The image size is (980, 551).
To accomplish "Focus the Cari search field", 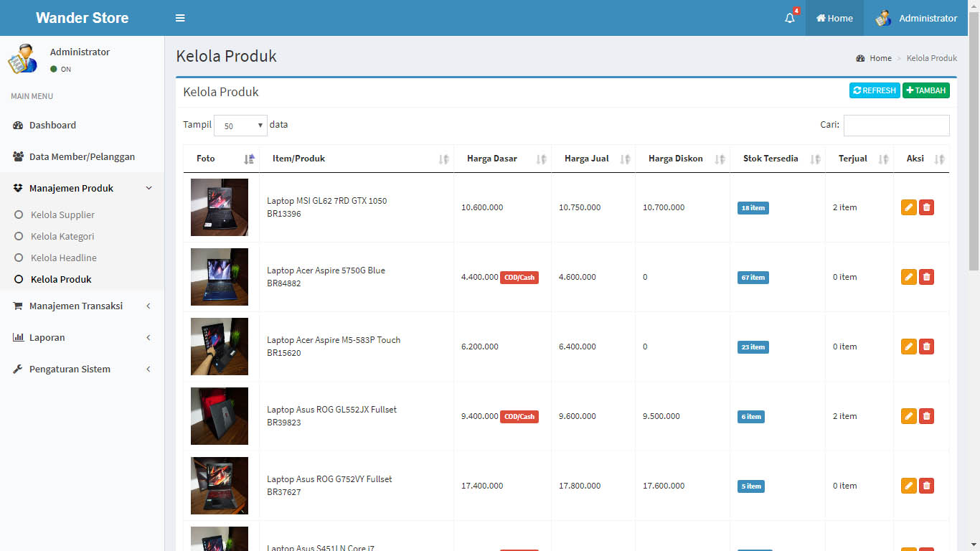I will point(896,126).
